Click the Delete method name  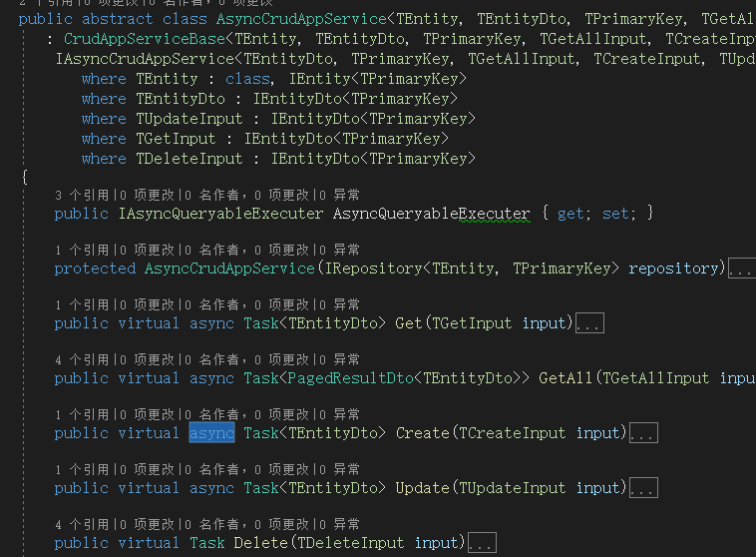[261, 543]
